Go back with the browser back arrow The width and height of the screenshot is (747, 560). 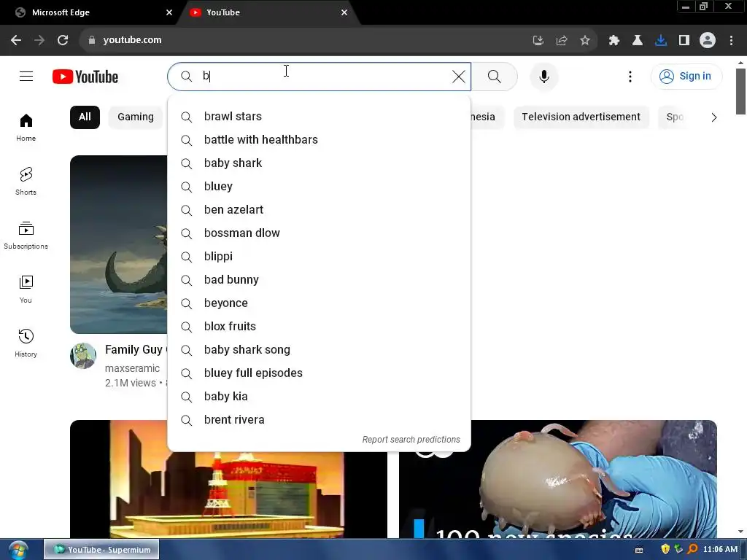pyautogui.click(x=16, y=40)
